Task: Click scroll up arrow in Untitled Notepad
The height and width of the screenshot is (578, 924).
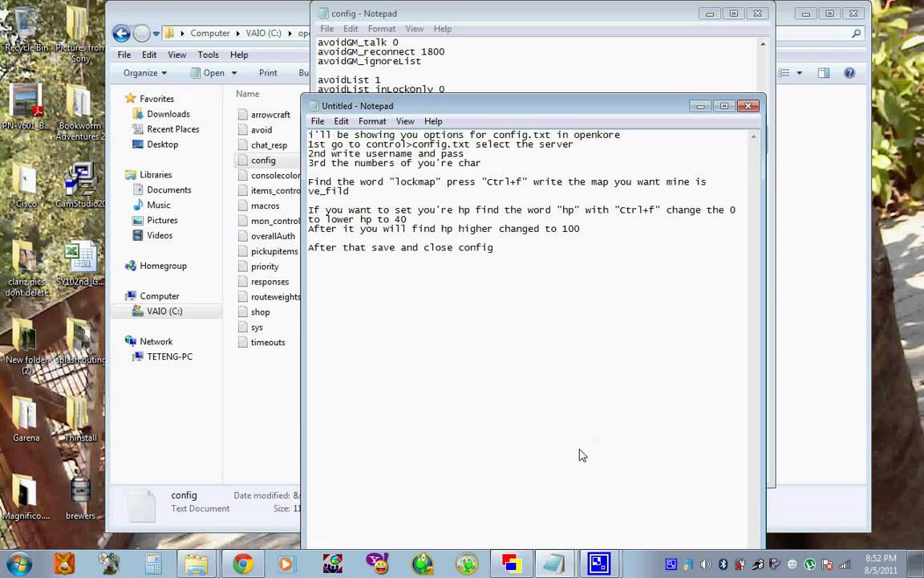Action: [753, 136]
